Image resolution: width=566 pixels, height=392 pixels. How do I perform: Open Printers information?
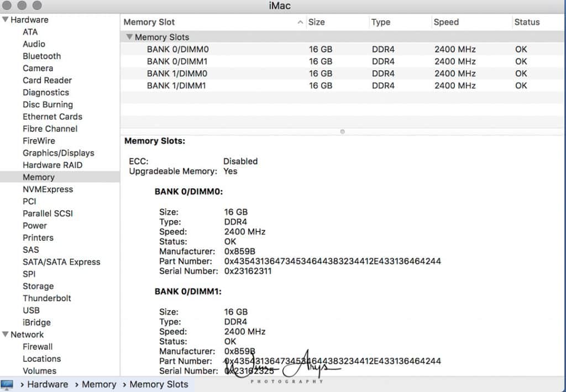pos(38,237)
